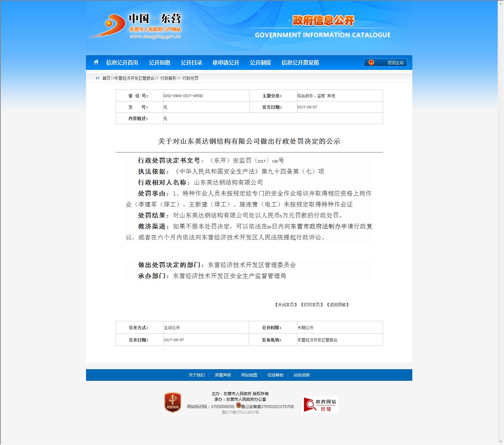The height and width of the screenshot is (445, 504).
Task: Select 依申请公开 in the navigation bar
Action: (x=226, y=63)
